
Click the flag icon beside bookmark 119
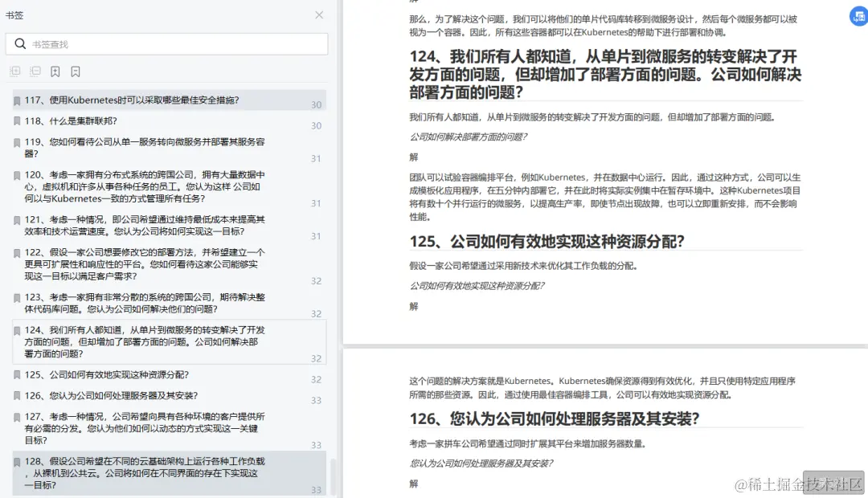pyautogui.click(x=17, y=142)
